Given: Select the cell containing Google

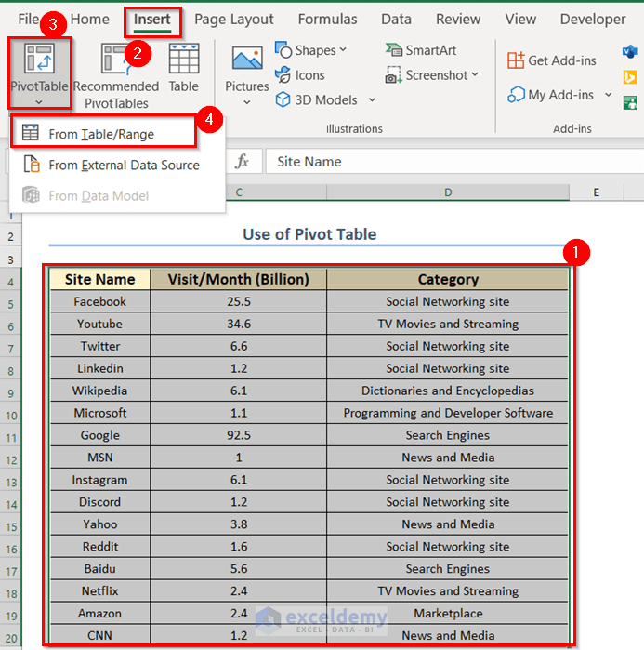Looking at the screenshot, I should tap(99, 435).
